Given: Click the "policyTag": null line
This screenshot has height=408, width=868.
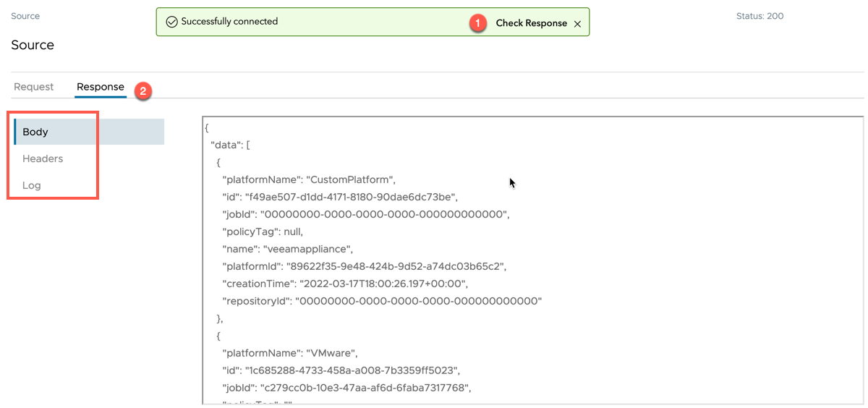Looking at the screenshot, I should pos(263,231).
